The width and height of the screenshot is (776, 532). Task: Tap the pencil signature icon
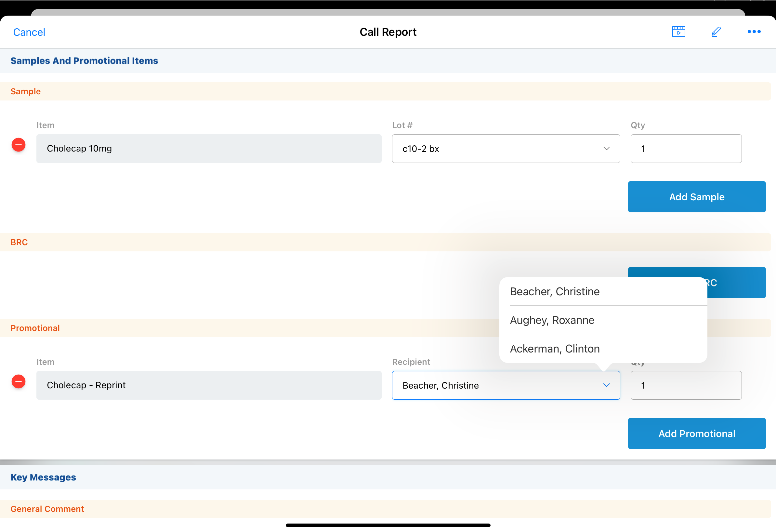point(716,32)
